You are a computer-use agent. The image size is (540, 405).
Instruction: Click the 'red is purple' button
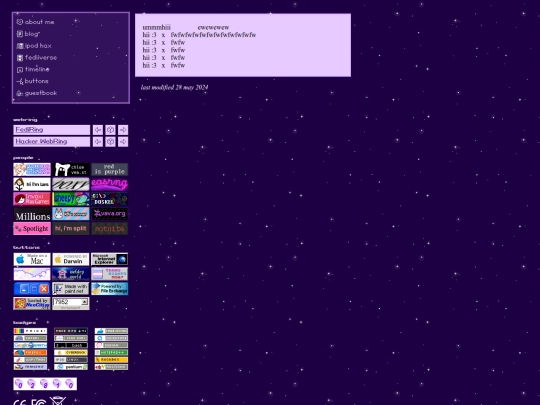pyautogui.click(x=110, y=169)
